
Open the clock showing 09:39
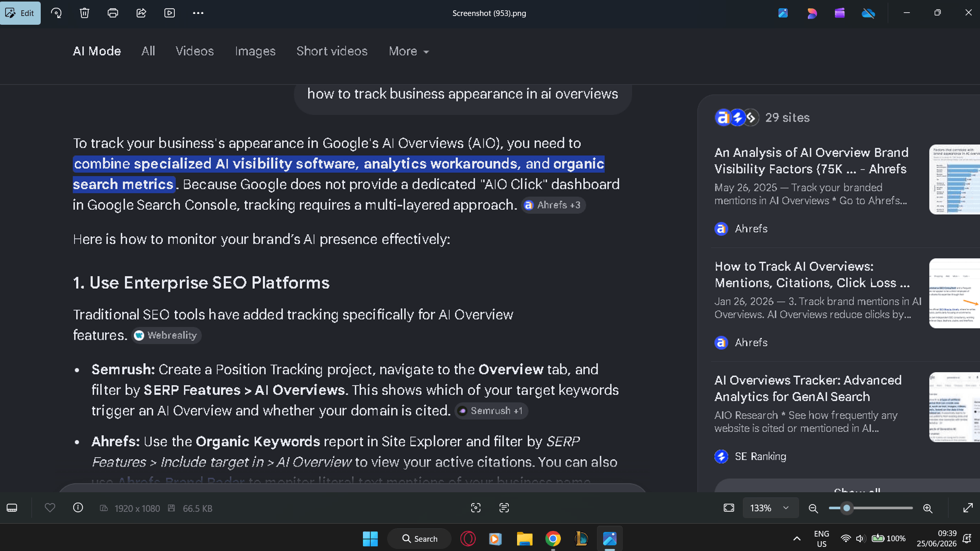937,539
